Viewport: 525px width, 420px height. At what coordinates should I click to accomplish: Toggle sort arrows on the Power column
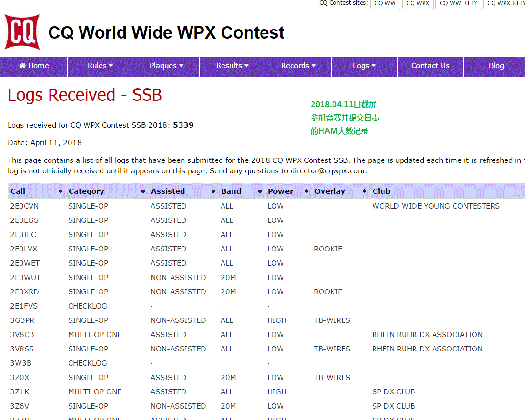click(x=306, y=191)
